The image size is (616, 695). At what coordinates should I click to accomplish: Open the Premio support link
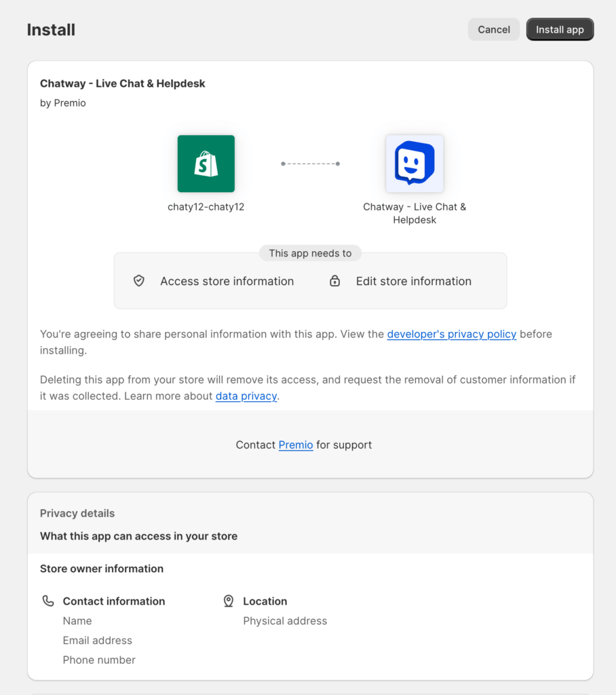[x=296, y=445]
